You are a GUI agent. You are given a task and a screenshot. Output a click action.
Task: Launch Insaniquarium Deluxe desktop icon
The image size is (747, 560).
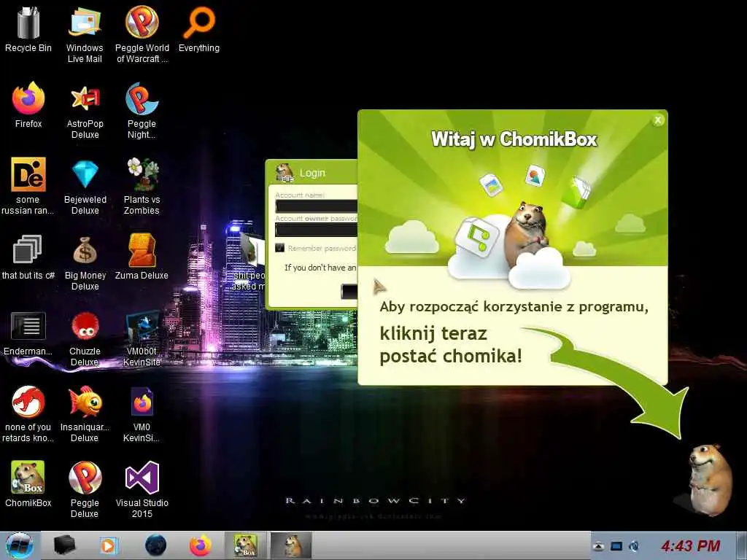pyautogui.click(x=85, y=402)
